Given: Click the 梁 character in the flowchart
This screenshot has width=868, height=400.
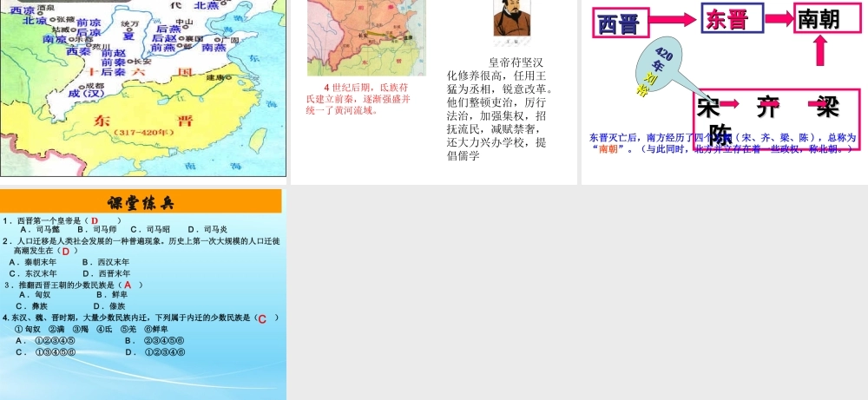Looking at the screenshot, I should point(828,107).
